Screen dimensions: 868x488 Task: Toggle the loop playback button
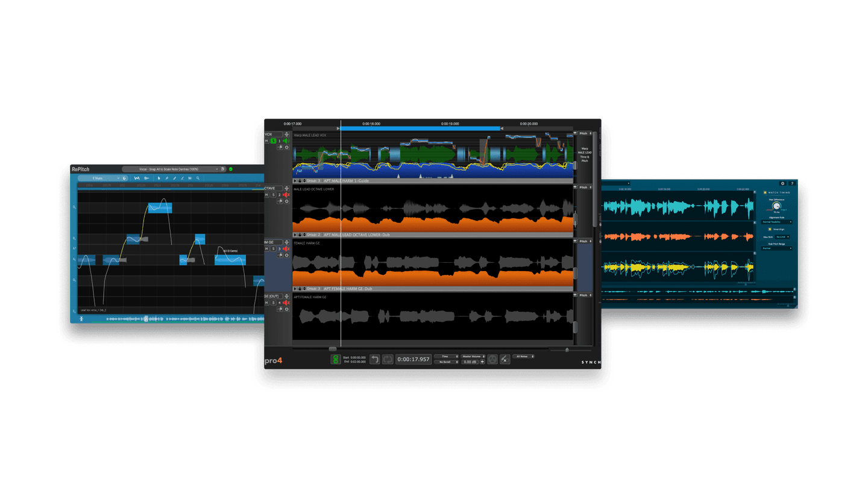coord(388,359)
